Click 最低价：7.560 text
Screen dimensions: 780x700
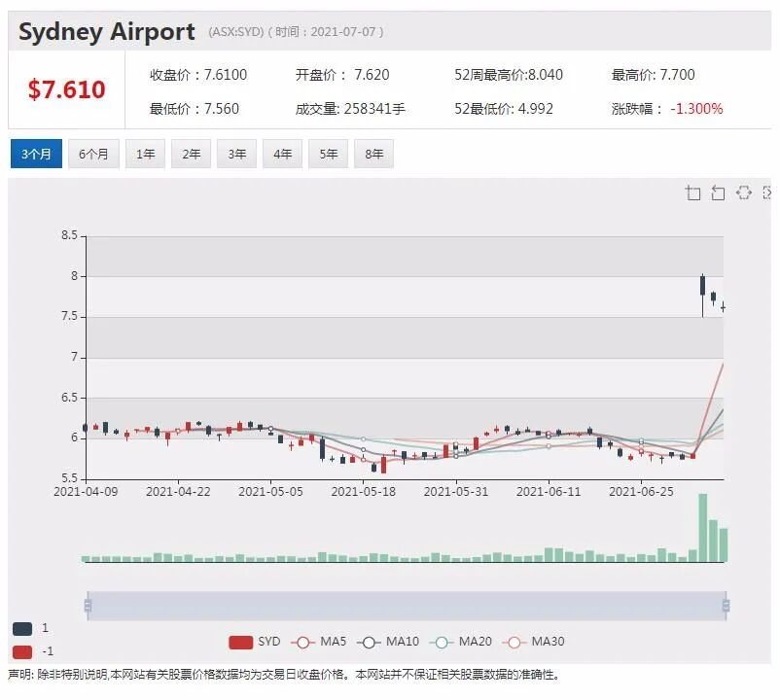click(x=194, y=109)
